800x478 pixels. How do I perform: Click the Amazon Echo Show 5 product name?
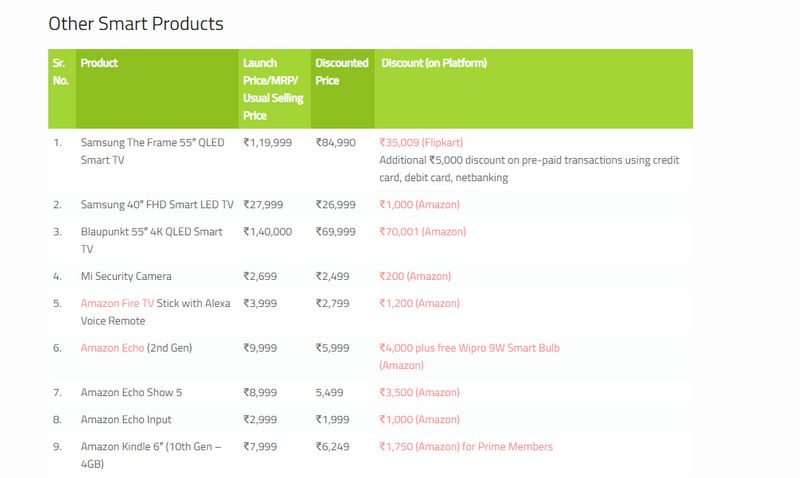point(131,393)
